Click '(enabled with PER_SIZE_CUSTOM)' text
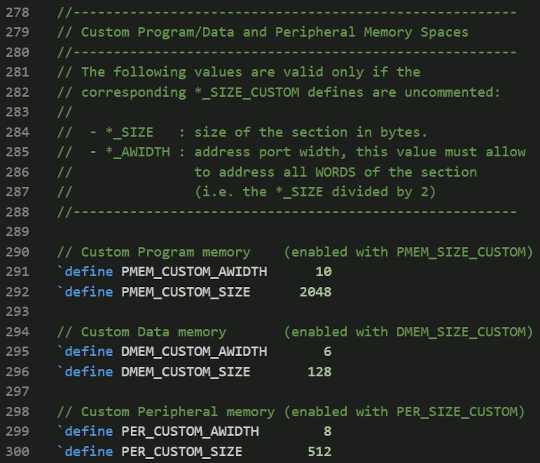The image size is (540, 463). click(404, 412)
